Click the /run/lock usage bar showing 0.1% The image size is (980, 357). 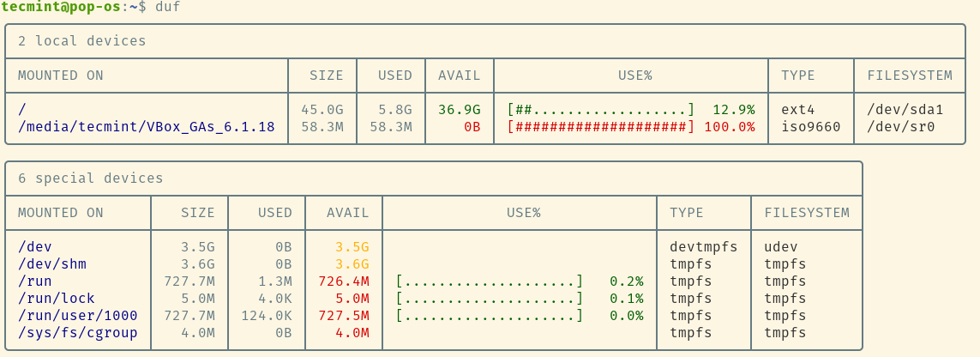tap(489, 299)
